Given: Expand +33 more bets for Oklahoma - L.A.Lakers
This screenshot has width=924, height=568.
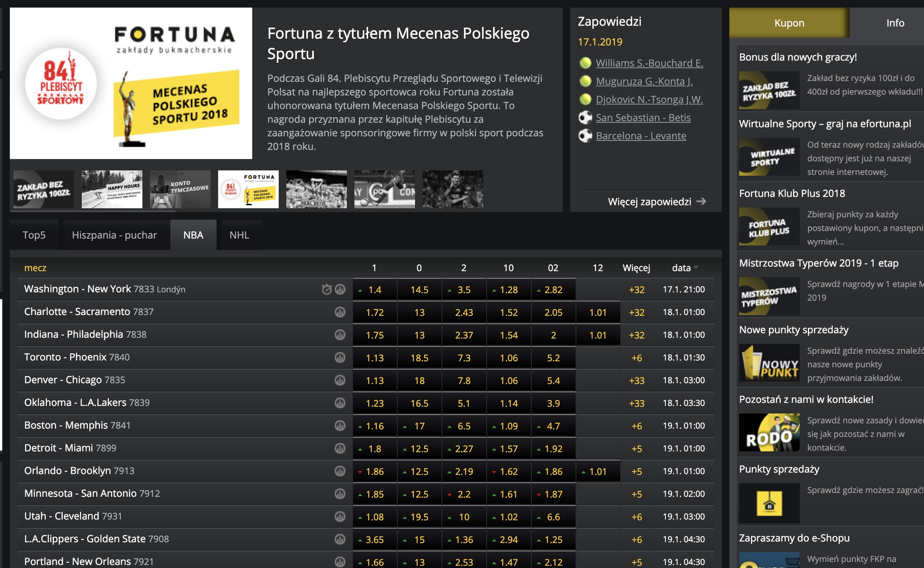Looking at the screenshot, I should tap(637, 403).
